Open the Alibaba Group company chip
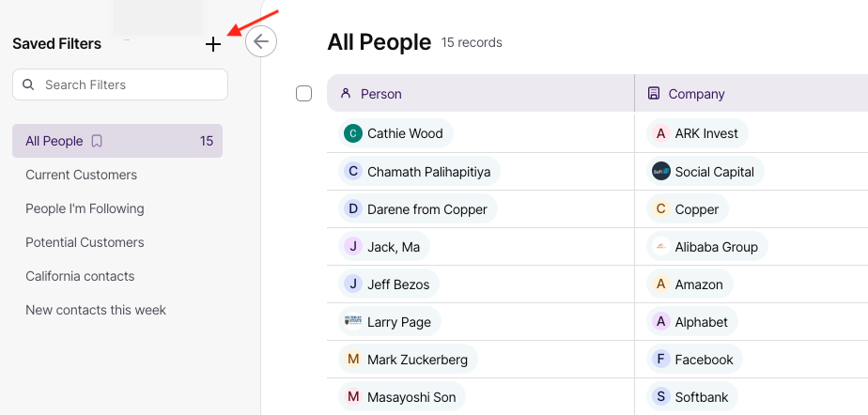Viewport: 868px width, 415px height. coord(707,247)
